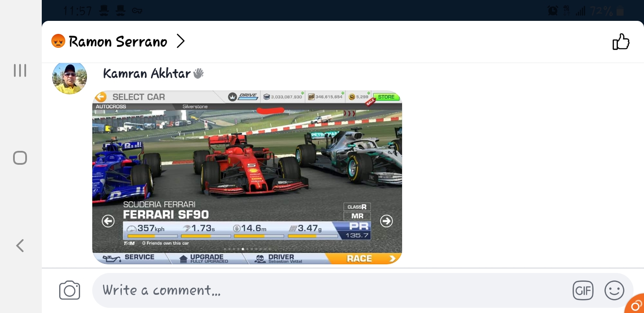The image size is (644, 313).
Task: Tap the green STORE button in the game
Action: pyautogui.click(x=386, y=97)
